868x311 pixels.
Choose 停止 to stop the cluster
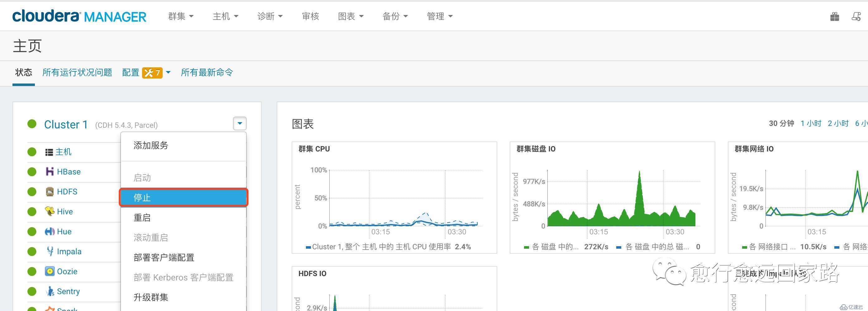click(x=184, y=198)
